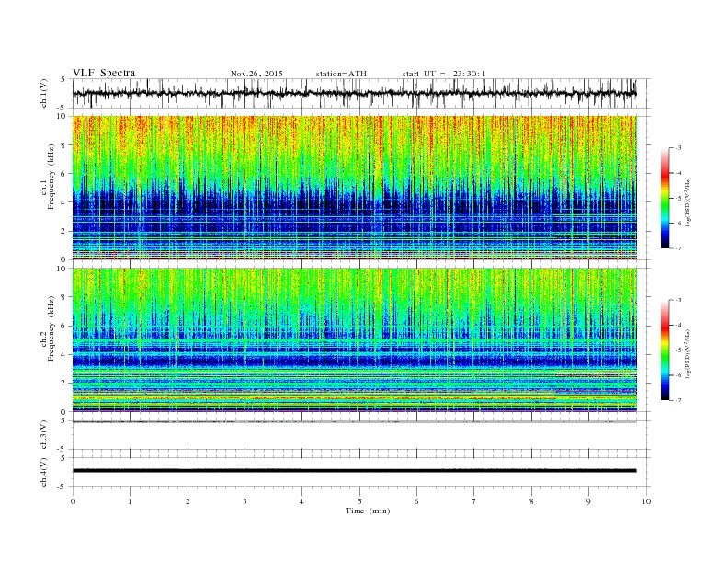Click the "8" kHz tick on ch.1 spectrogram

click(x=64, y=145)
